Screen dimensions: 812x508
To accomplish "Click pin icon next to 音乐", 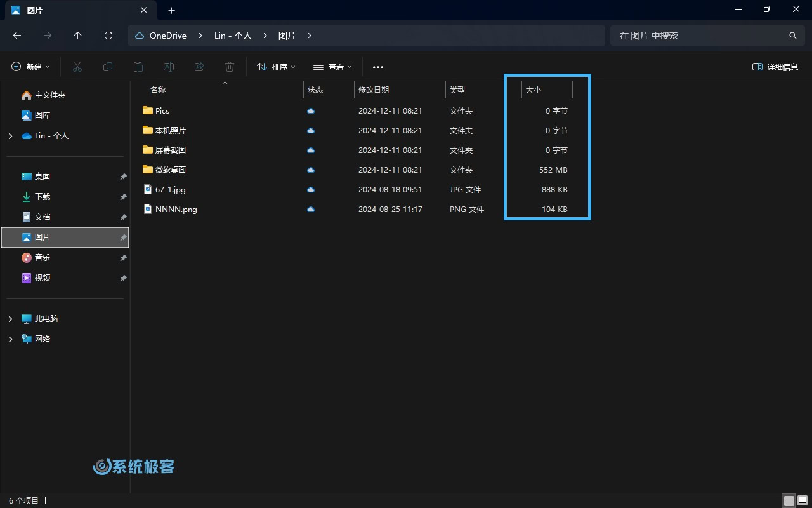I will [x=123, y=258].
